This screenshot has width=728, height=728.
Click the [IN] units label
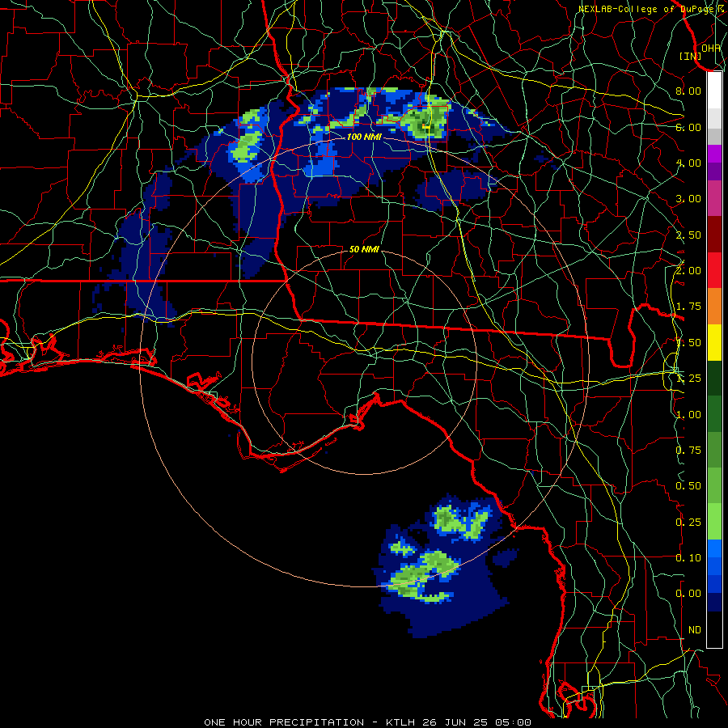(x=691, y=56)
